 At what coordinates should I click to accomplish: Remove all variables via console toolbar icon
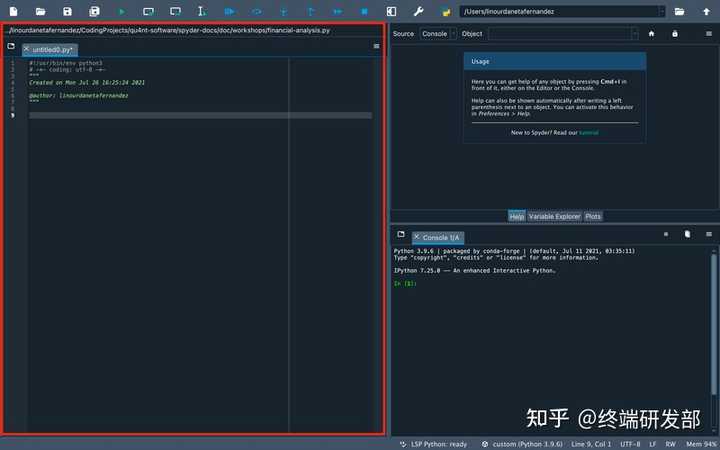pos(687,234)
